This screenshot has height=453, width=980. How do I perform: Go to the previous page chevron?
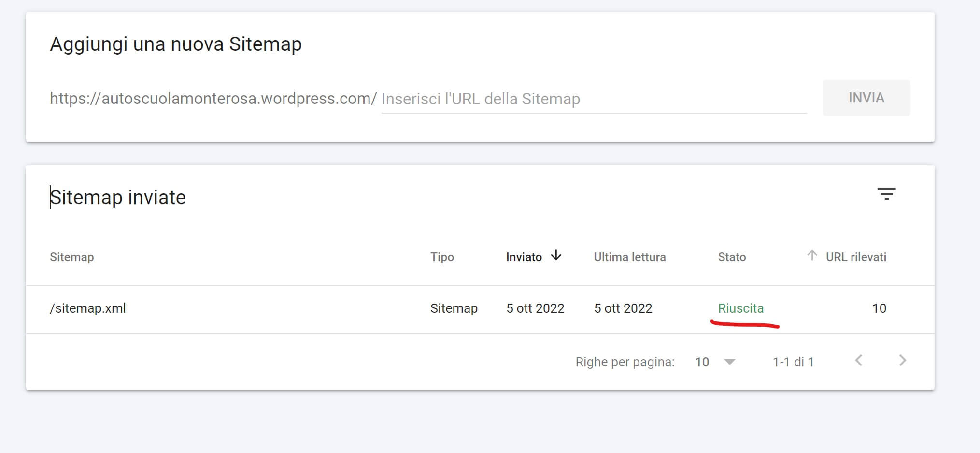click(x=858, y=361)
